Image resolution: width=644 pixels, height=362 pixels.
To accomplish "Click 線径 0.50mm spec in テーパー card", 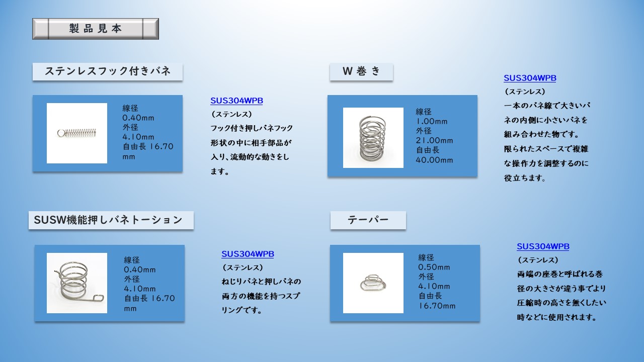I will pos(434,262).
